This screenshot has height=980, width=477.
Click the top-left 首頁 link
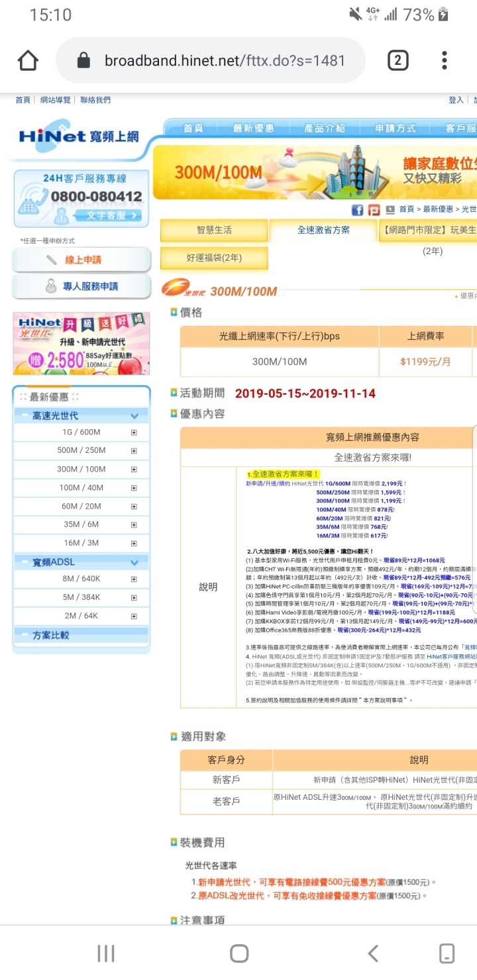[x=23, y=100]
